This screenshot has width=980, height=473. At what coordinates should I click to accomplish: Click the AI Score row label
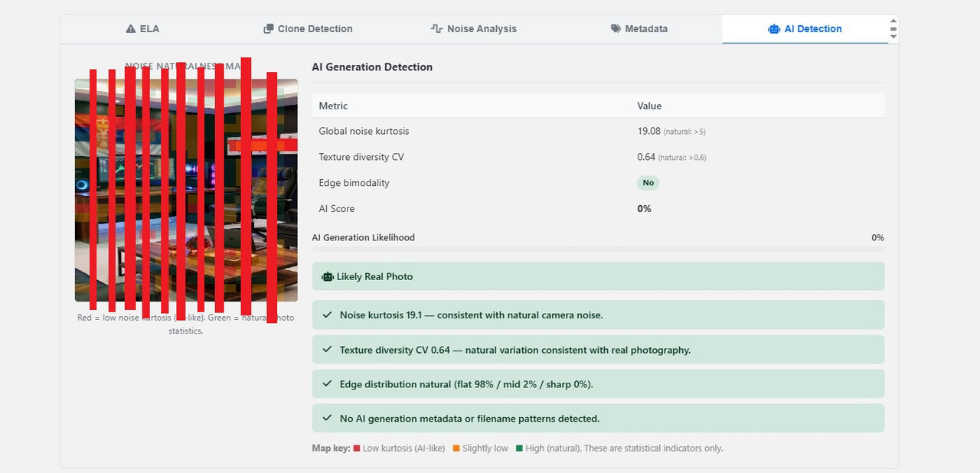point(337,209)
